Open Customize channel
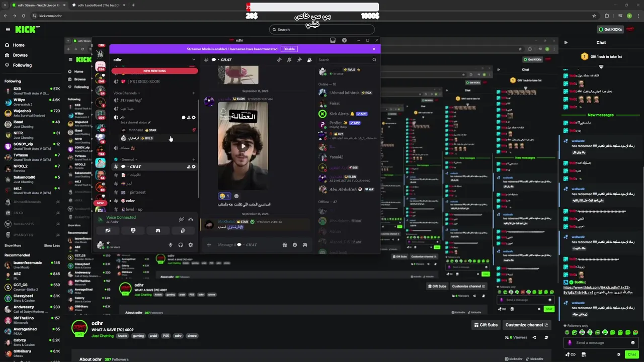The height and width of the screenshot is (362, 644). tap(527, 325)
